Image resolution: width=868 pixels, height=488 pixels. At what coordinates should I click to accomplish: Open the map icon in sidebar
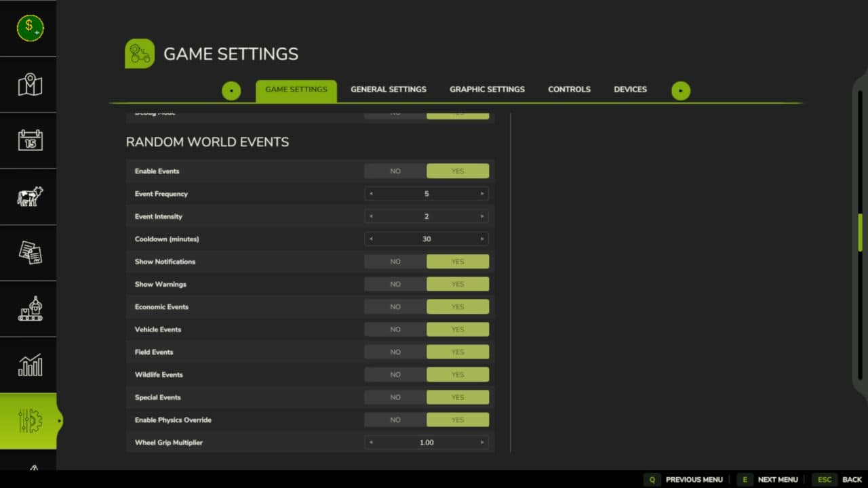(29, 85)
